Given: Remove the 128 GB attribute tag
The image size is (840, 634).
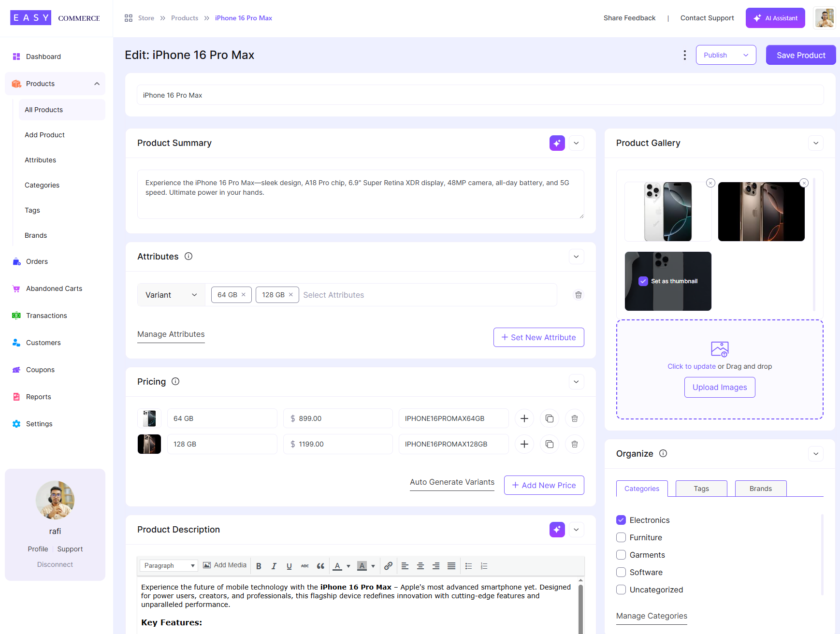Looking at the screenshot, I should click(291, 295).
